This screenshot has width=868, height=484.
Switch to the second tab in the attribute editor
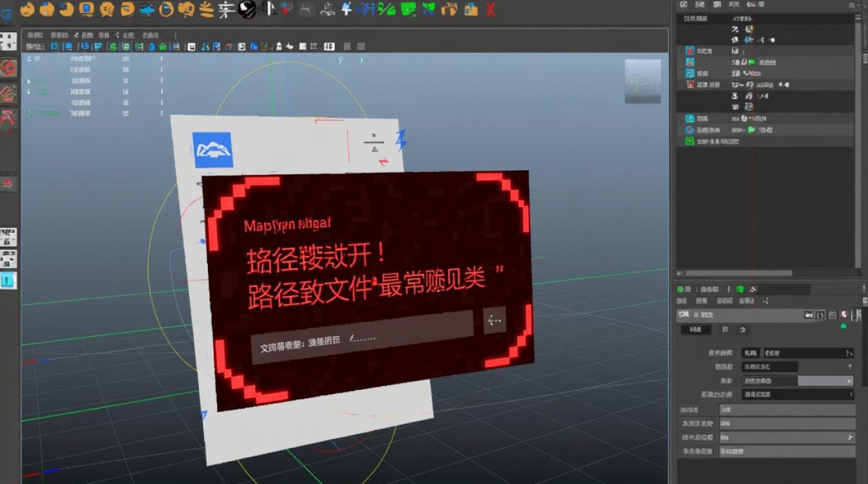point(725,330)
